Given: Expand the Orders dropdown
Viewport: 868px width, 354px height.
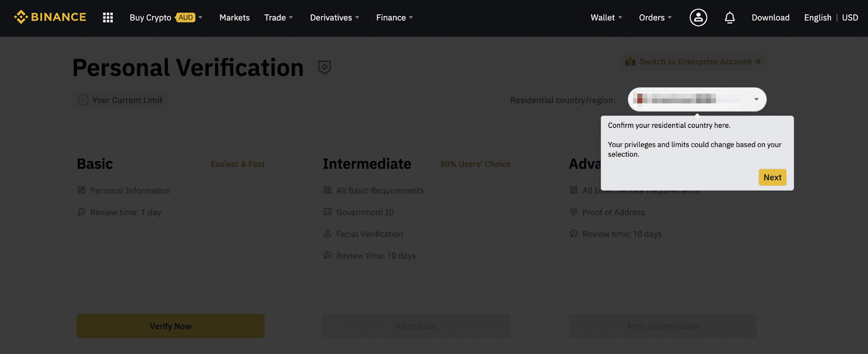Looking at the screenshot, I should tap(655, 17).
